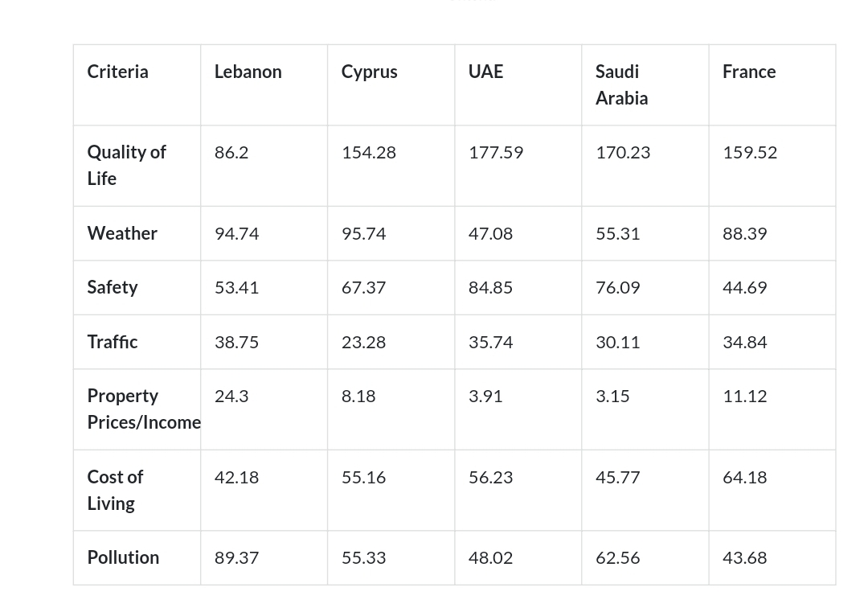Select the Cost of Living row label

click(115, 491)
